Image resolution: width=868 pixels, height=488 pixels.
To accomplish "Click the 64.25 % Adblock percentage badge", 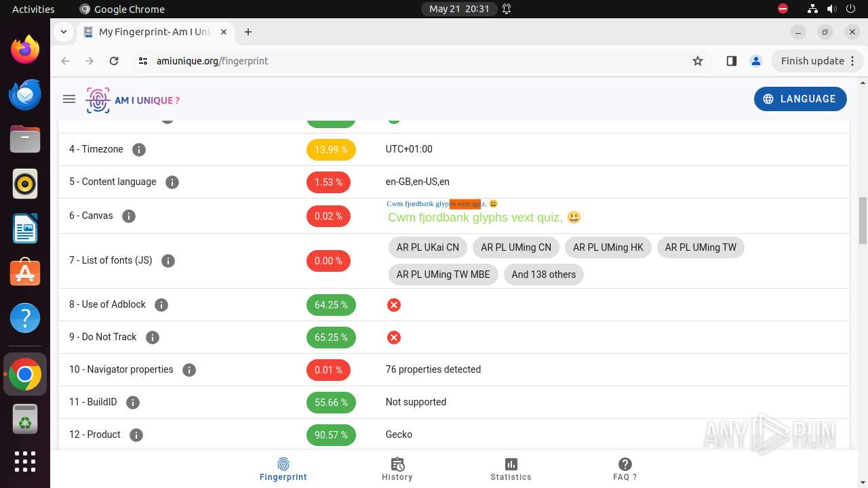I will tap(331, 305).
